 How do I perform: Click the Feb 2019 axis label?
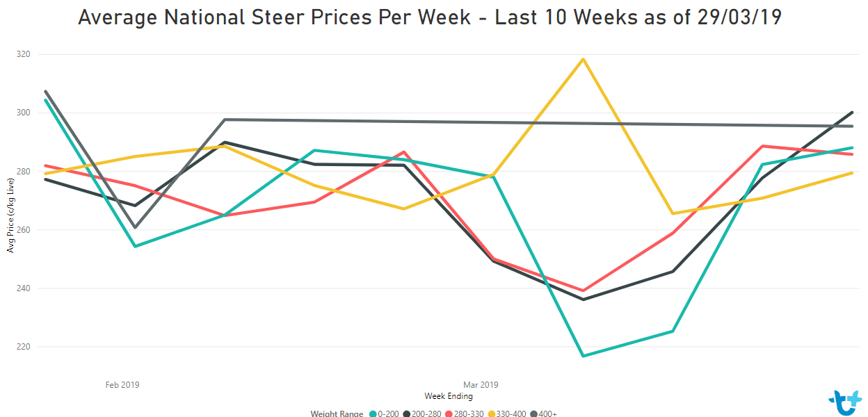point(122,384)
